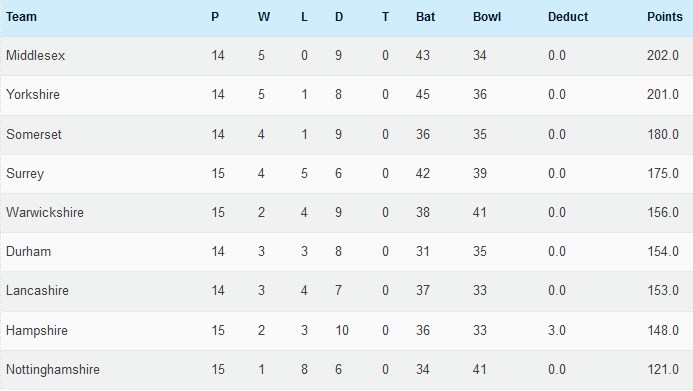
Task: Click the Team column header
Action: (x=21, y=17)
